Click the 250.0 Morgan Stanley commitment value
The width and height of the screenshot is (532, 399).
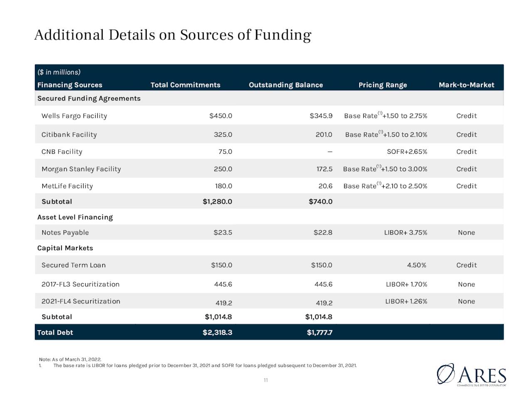pos(223,169)
